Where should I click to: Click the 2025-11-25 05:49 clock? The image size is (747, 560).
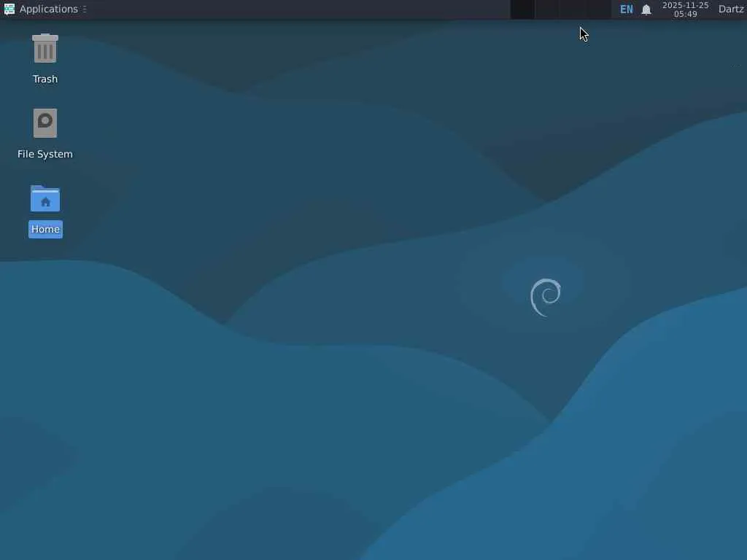685,9
